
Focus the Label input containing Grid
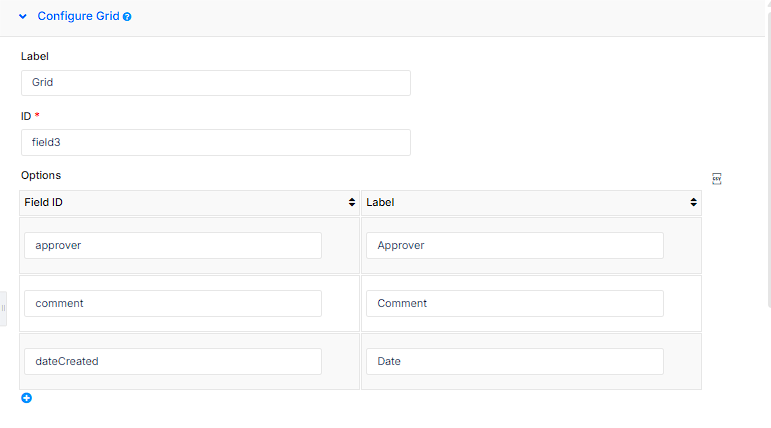216,83
